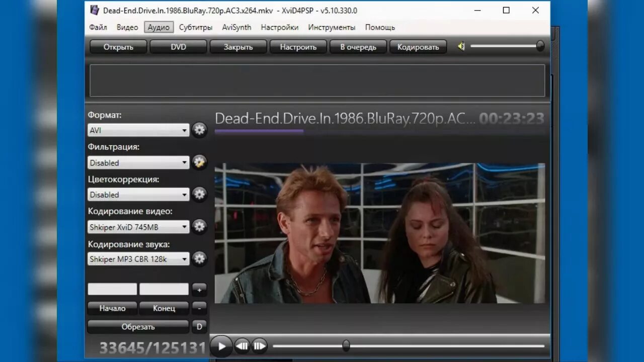
Task: Click the 33645/125131 frame counter
Action: coord(152,348)
